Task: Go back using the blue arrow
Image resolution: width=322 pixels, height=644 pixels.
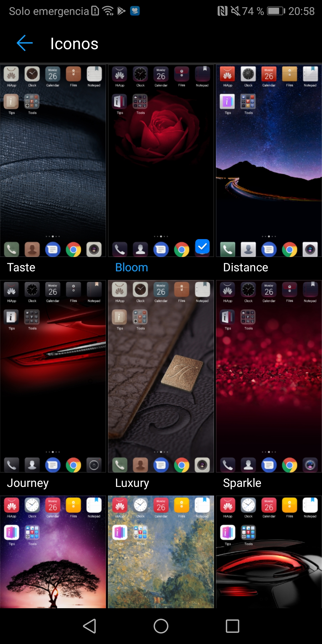Action: 25,43
